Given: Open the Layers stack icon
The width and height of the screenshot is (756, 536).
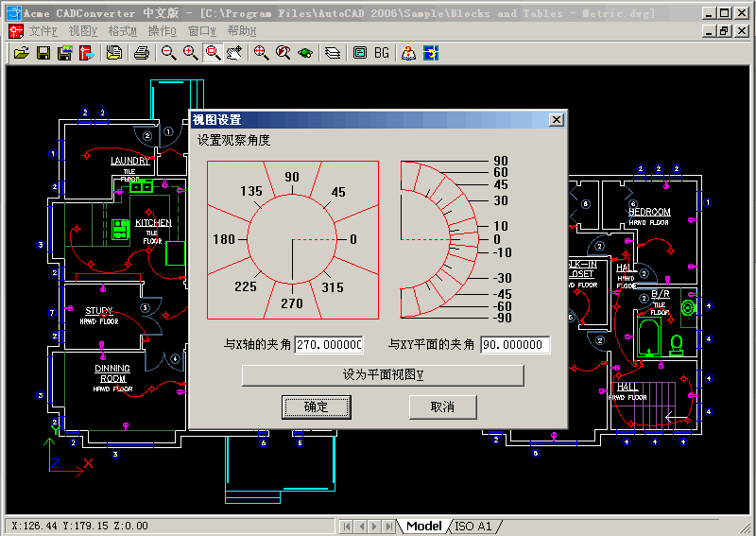Looking at the screenshot, I should point(332,53).
